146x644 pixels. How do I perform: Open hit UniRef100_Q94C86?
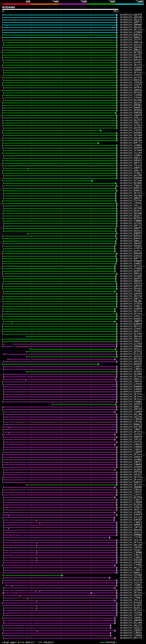(131, 17)
